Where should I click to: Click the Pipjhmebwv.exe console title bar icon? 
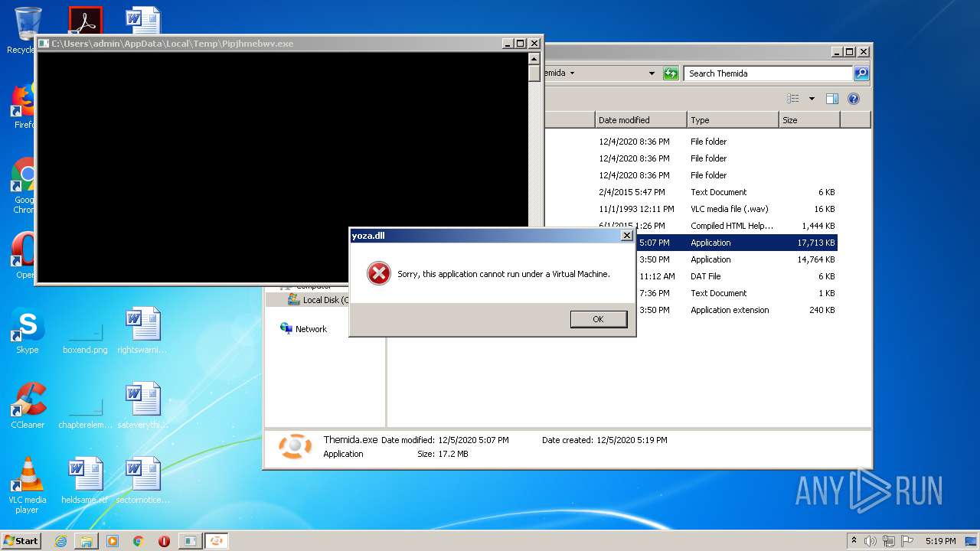click(44, 44)
